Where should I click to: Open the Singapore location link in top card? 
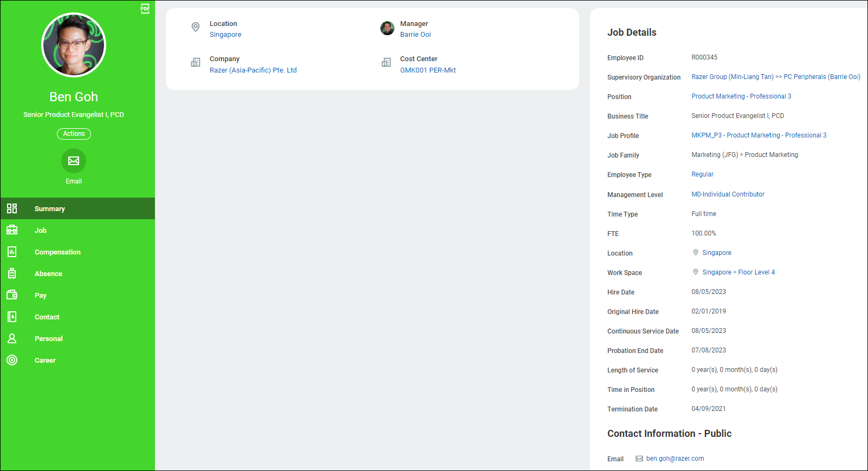click(x=225, y=35)
